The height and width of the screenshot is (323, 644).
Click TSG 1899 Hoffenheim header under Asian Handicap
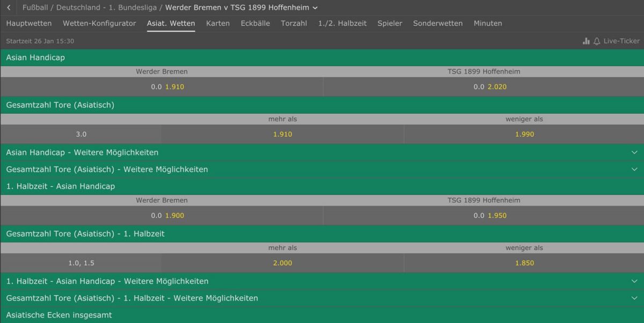coord(484,71)
